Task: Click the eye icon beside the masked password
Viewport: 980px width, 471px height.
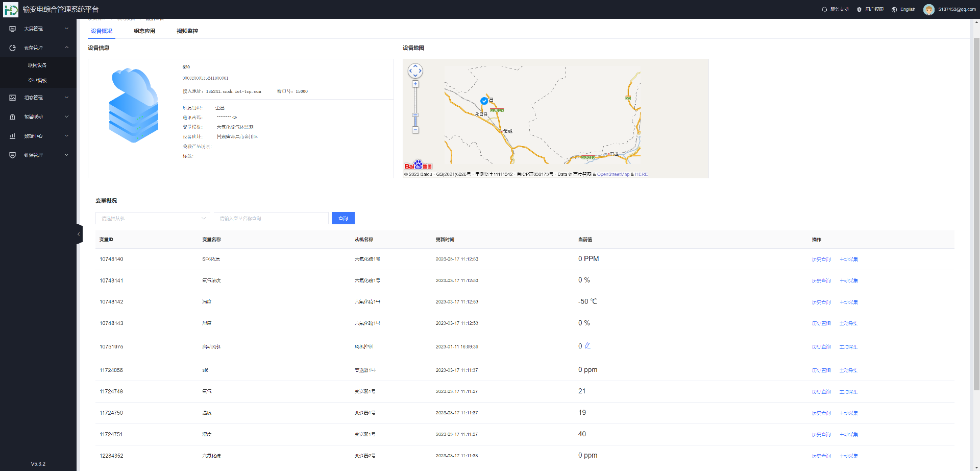Action: coord(235,117)
